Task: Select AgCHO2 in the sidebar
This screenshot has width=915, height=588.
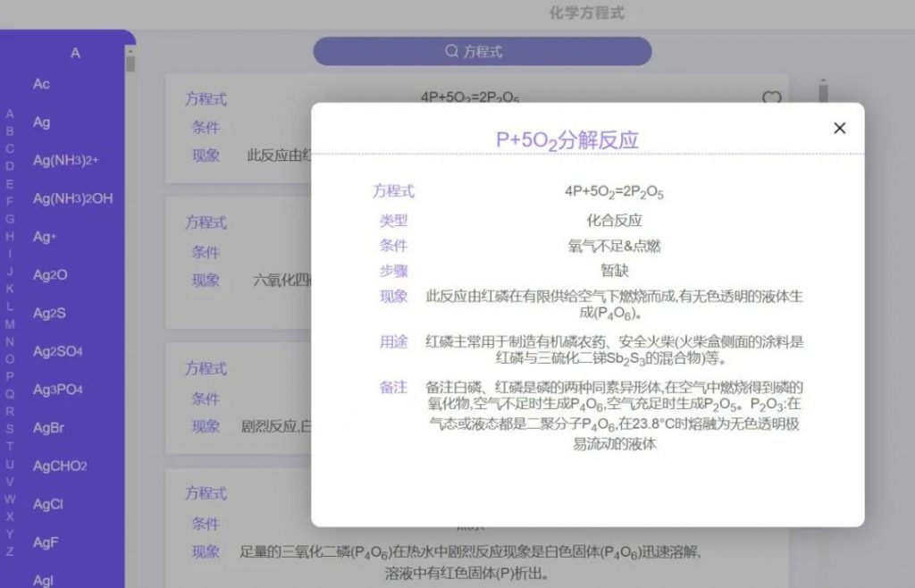Action: 60,466
